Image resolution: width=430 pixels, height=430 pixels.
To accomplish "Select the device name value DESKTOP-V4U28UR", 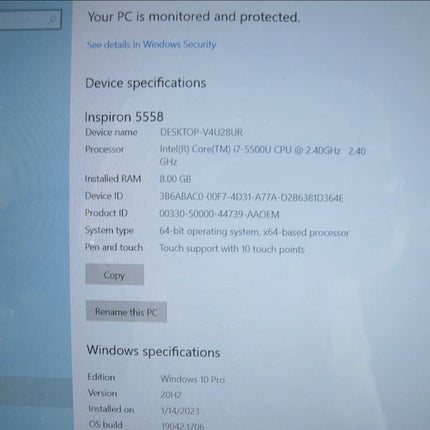I will pos(201,132).
